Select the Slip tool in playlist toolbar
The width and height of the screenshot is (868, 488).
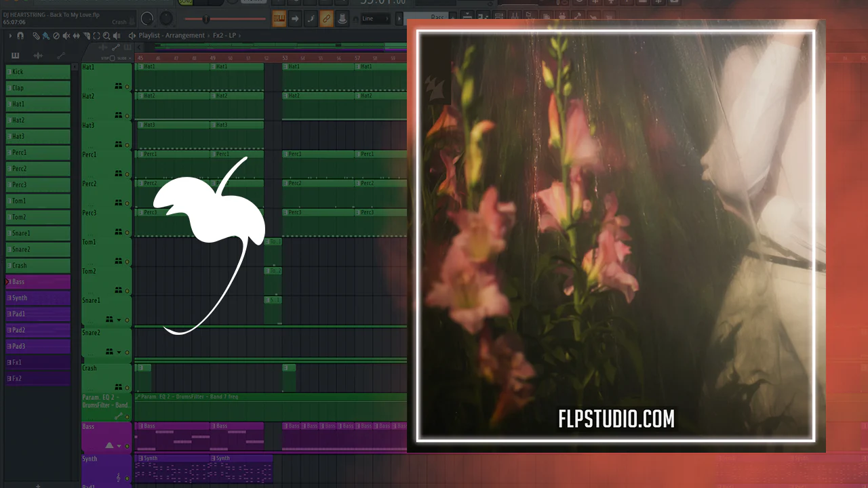coord(76,36)
